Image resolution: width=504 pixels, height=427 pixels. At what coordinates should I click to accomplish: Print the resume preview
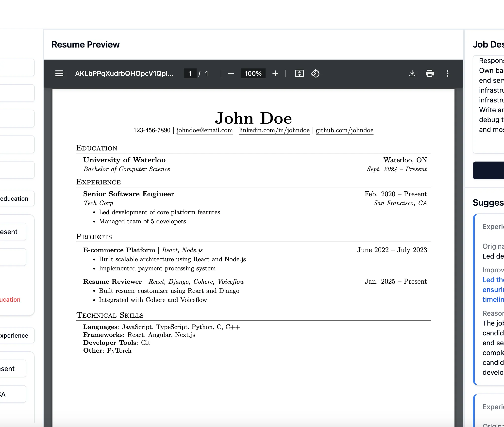(430, 73)
